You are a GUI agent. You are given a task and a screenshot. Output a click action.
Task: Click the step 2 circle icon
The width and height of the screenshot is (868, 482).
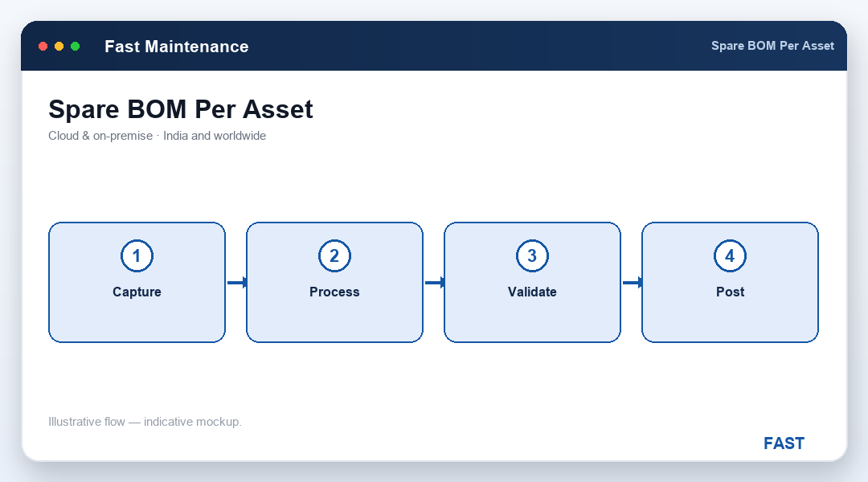click(x=334, y=255)
